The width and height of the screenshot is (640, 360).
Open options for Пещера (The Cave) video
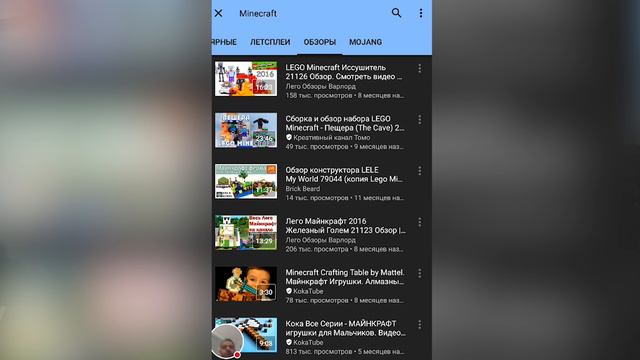click(x=420, y=120)
